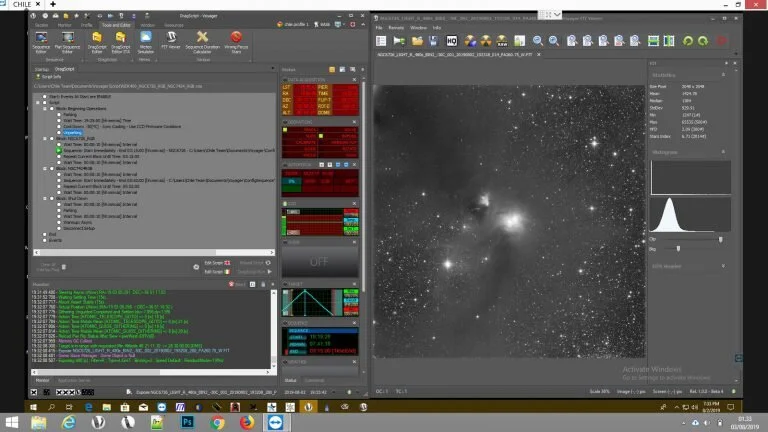Click the RAW stretch icon in FIT Viewer
The image size is (768, 432).
point(502,41)
